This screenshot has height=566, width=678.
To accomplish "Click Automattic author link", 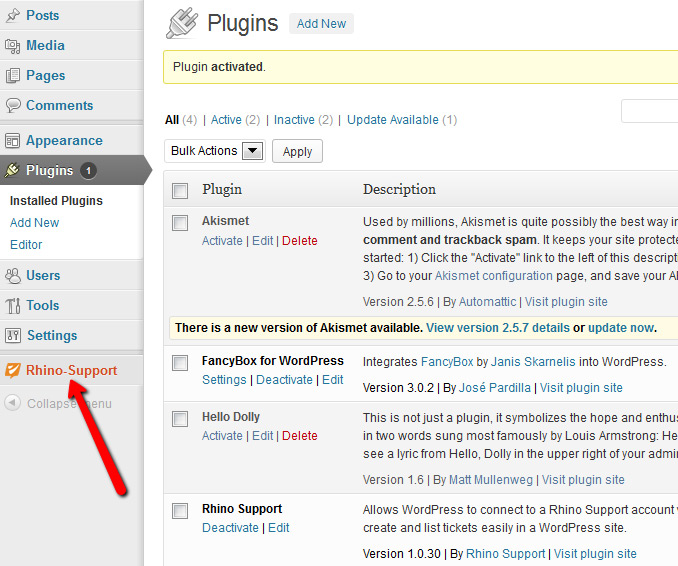I will (x=487, y=302).
